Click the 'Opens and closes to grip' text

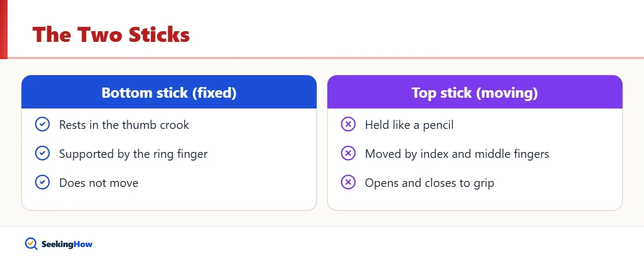tap(429, 183)
